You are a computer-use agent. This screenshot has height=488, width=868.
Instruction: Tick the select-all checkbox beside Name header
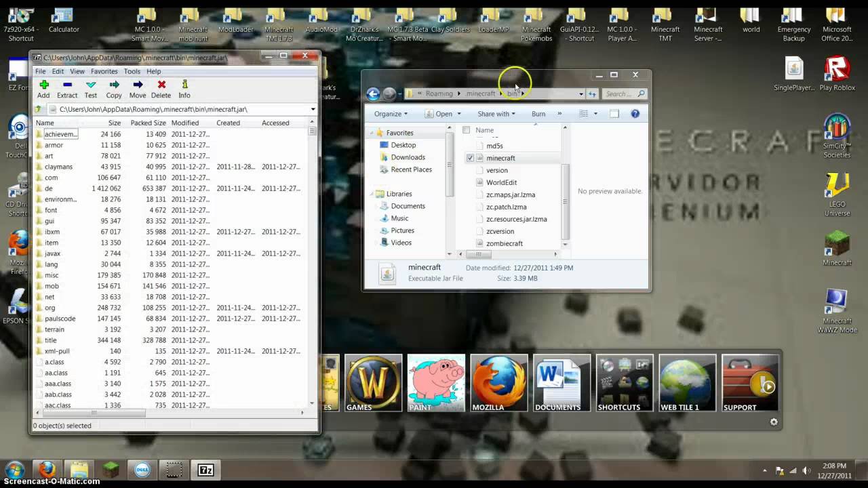(466, 129)
